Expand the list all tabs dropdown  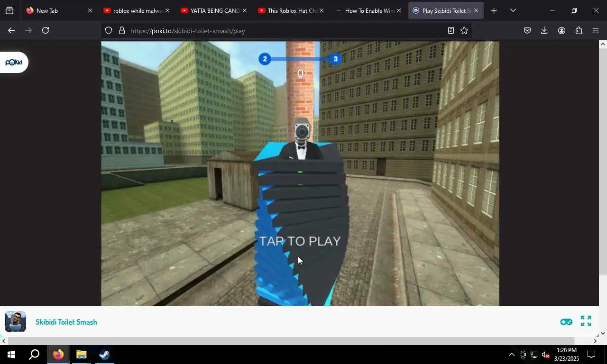pos(513,10)
